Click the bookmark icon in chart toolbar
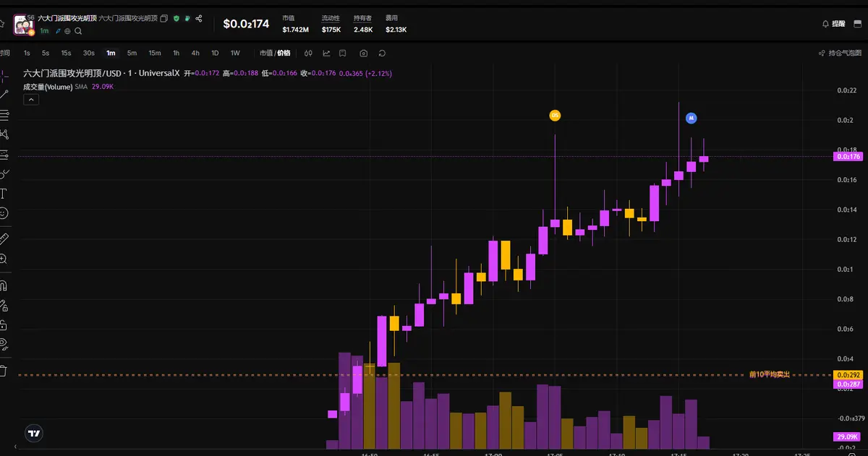The image size is (868, 456). pyautogui.click(x=343, y=53)
